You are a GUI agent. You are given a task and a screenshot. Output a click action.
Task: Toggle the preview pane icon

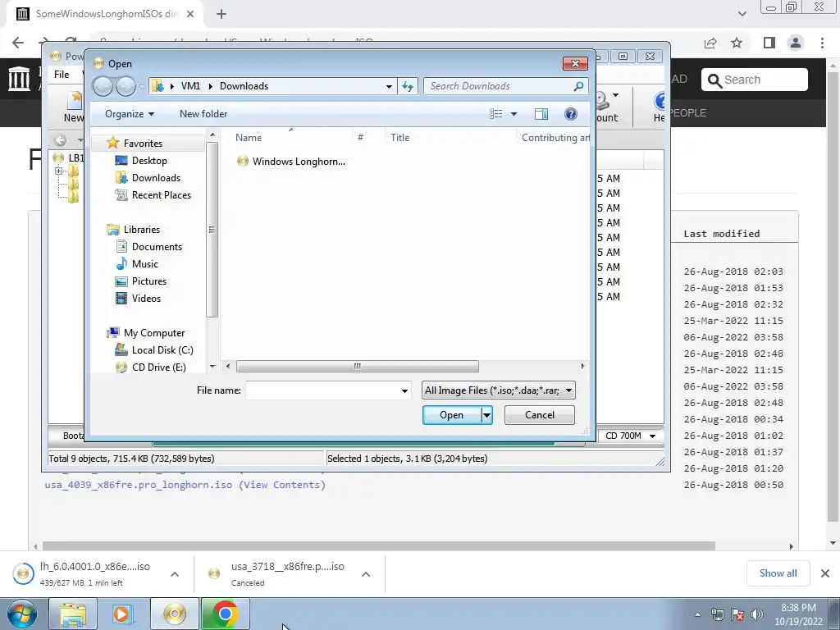[x=541, y=113]
